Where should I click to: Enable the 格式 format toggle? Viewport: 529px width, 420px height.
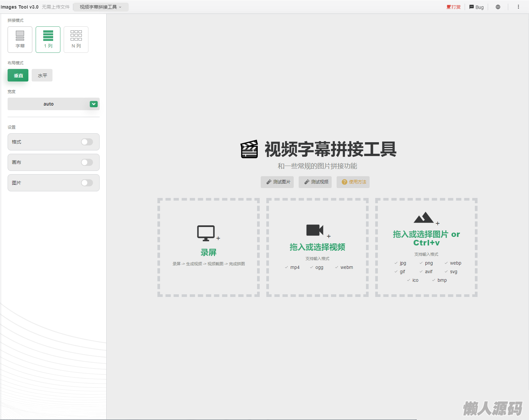tap(87, 142)
